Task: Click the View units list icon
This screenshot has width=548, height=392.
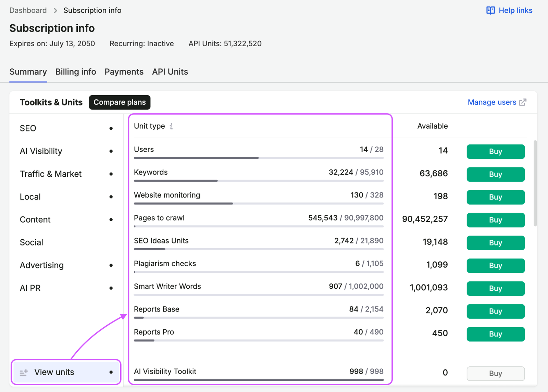Action: click(24, 372)
